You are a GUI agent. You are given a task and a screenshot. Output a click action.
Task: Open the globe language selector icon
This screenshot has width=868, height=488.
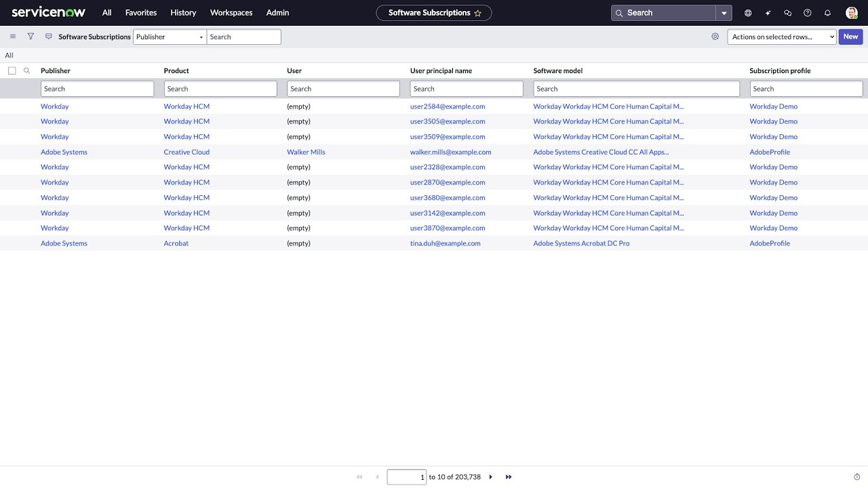pos(748,12)
